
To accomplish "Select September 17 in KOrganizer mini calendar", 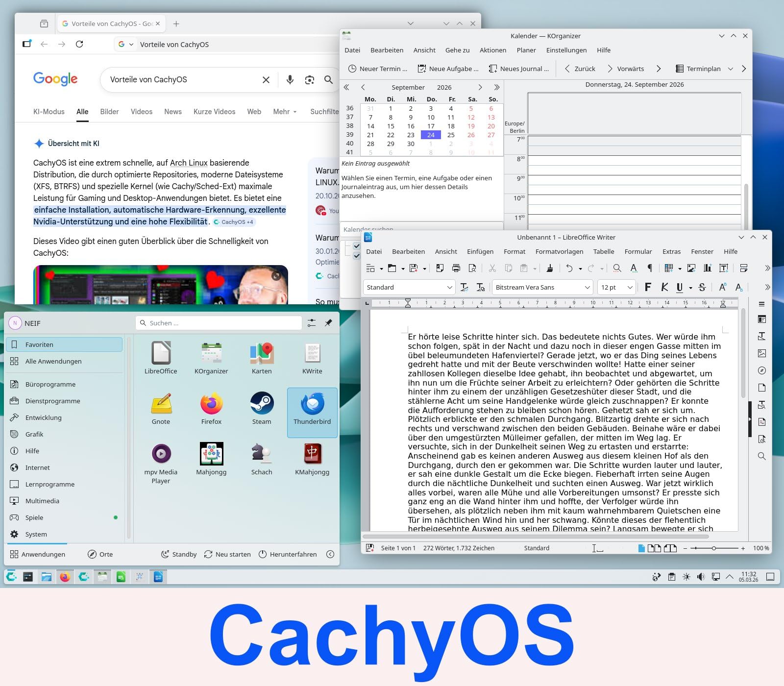I will tap(431, 126).
